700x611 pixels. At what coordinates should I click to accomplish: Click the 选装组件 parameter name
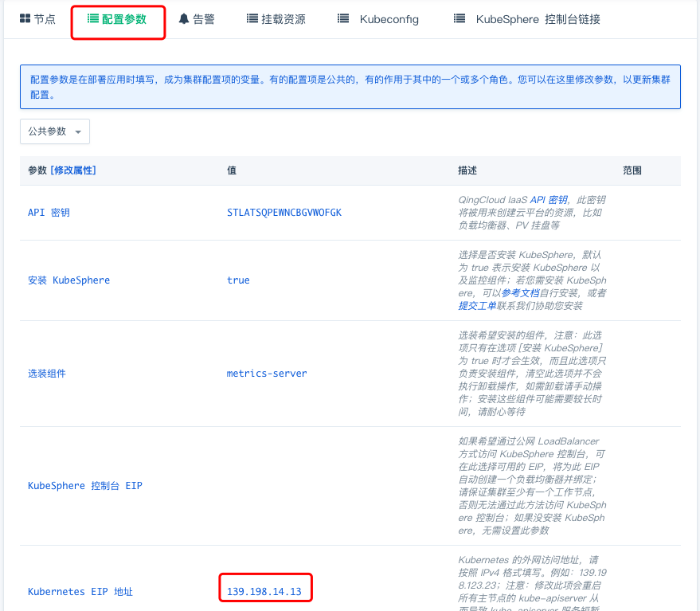(x=46, y=374)
